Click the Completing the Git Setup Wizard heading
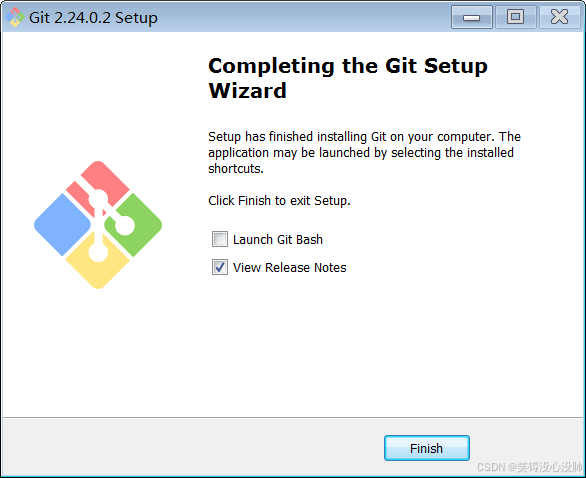 348,78
